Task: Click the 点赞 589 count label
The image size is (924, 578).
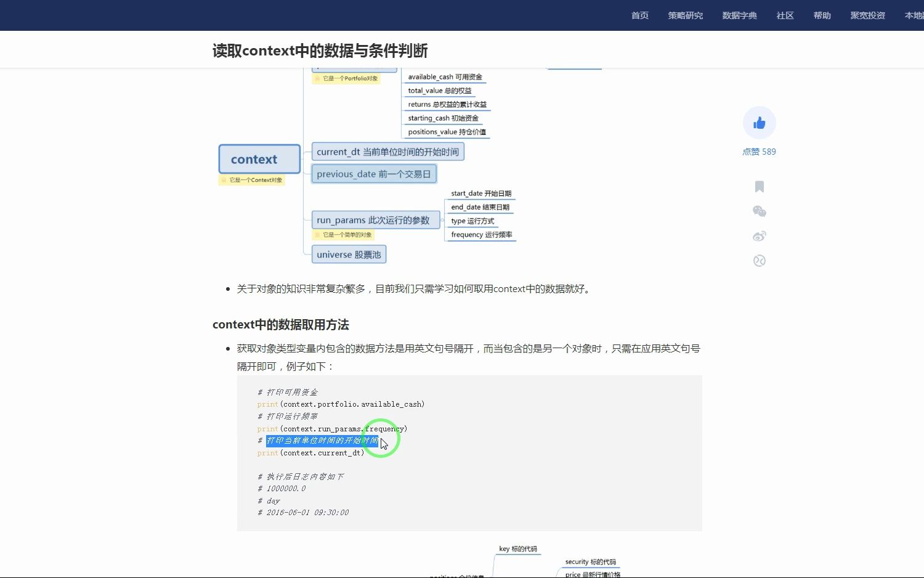Action: pos(759,152)
